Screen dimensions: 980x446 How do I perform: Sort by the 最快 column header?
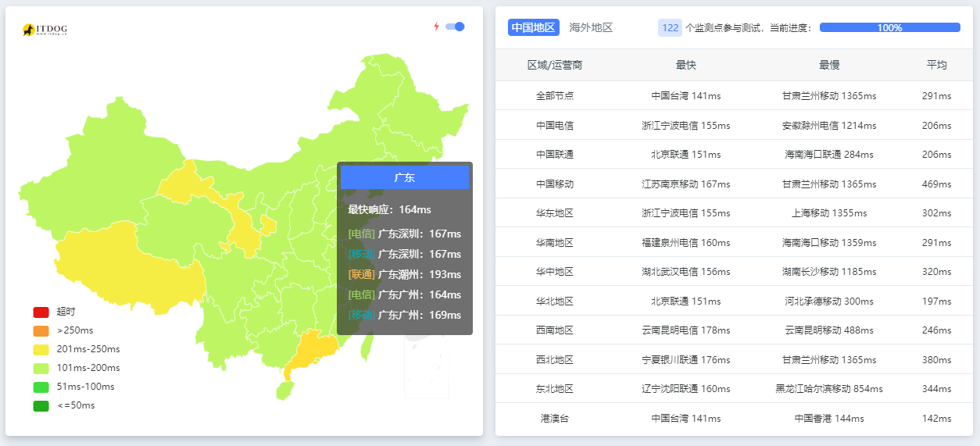(x=685, y=65)
